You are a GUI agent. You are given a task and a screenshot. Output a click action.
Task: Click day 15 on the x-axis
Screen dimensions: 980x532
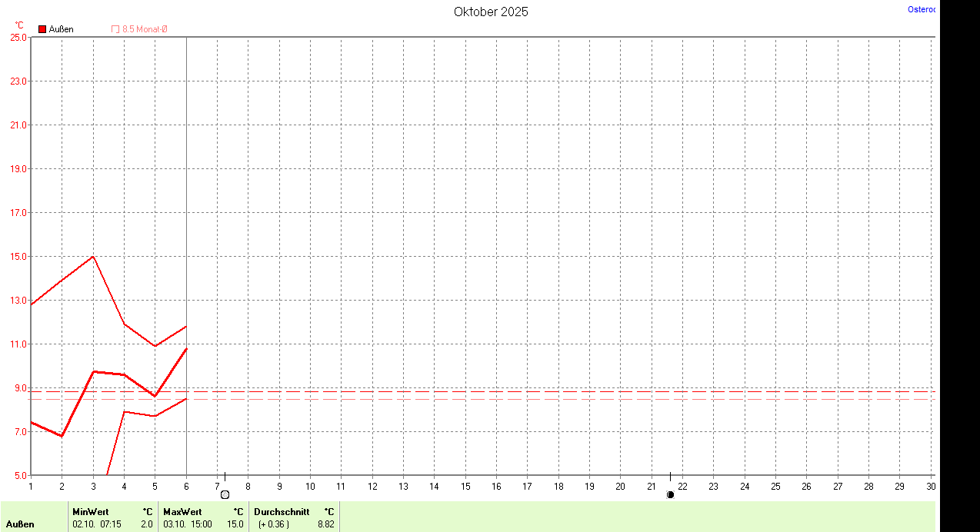coord(465,486)
